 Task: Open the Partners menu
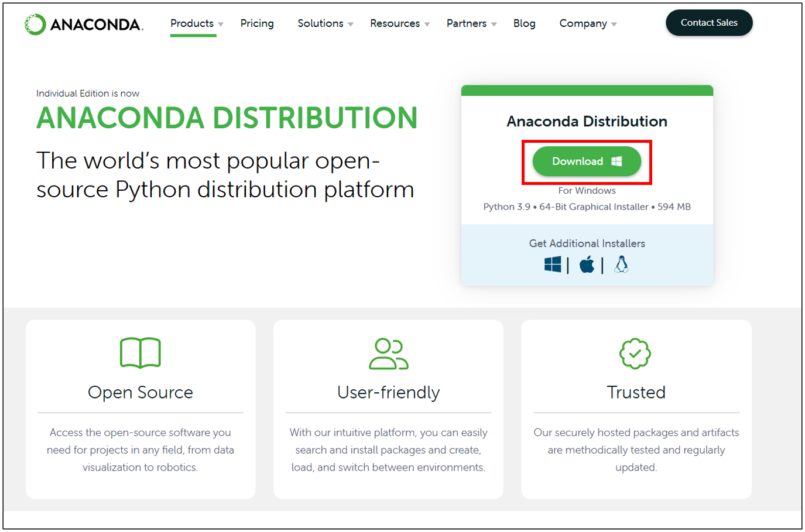click(467, 23)
